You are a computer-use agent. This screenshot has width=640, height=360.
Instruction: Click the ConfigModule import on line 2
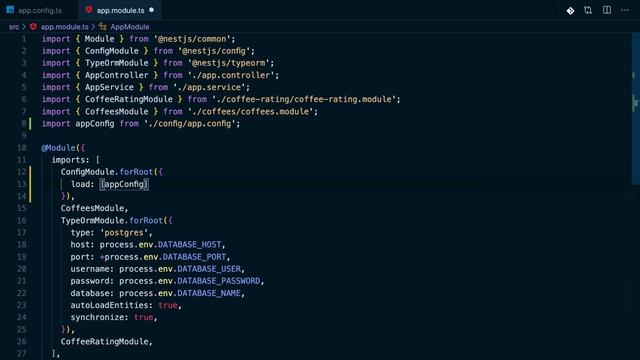(111, 51)
